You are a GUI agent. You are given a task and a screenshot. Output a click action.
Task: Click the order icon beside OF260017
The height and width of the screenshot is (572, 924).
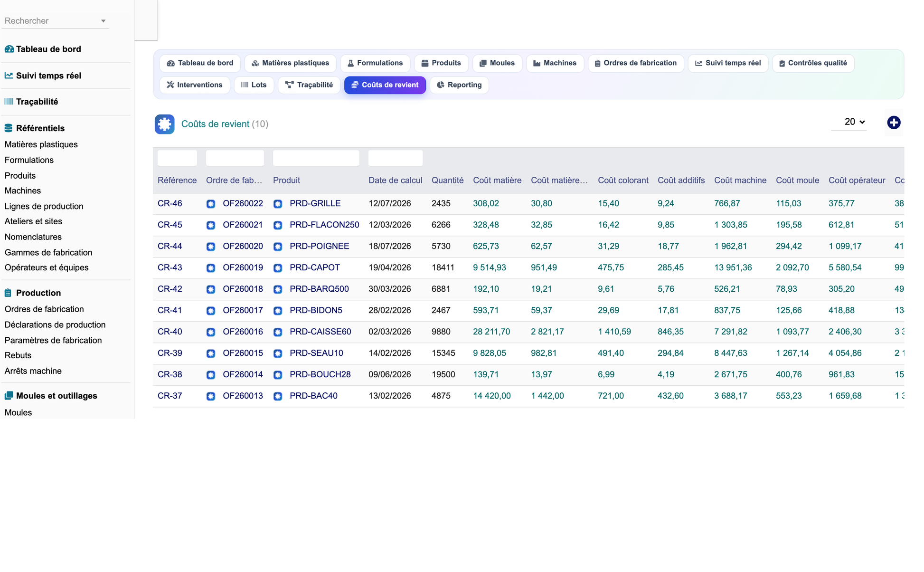click(211, 311)
